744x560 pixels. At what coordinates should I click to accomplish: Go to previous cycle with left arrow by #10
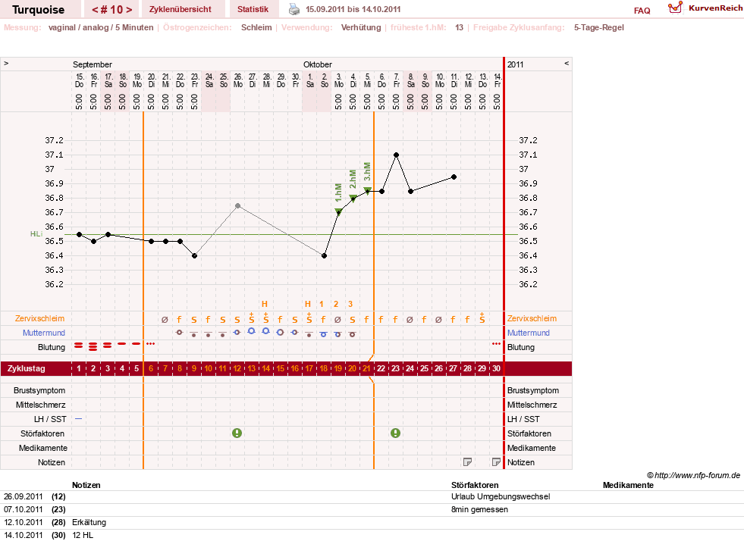[96, 10]
